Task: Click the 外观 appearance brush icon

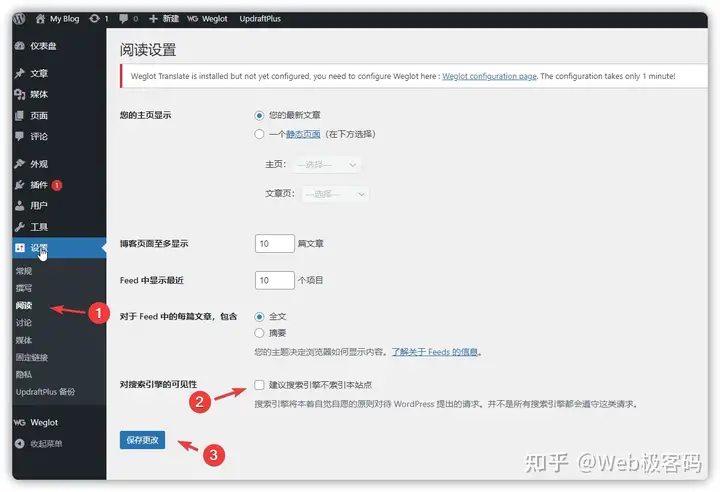Action: 19,164
